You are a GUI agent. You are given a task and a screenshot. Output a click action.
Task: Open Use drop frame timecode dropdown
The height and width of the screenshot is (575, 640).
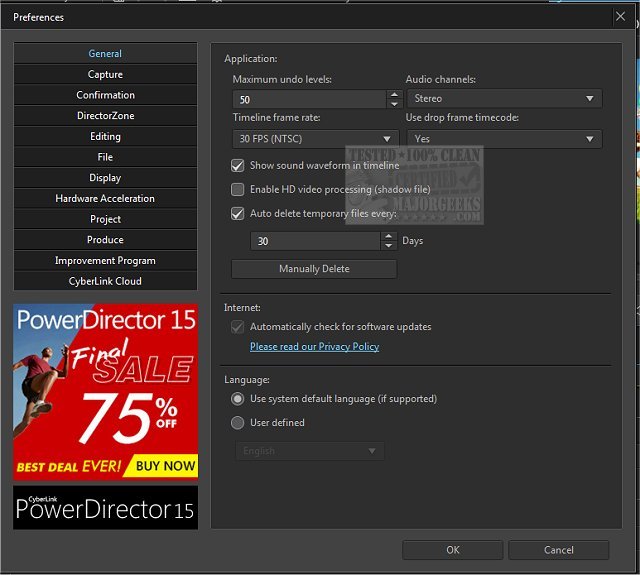(504, 139)
